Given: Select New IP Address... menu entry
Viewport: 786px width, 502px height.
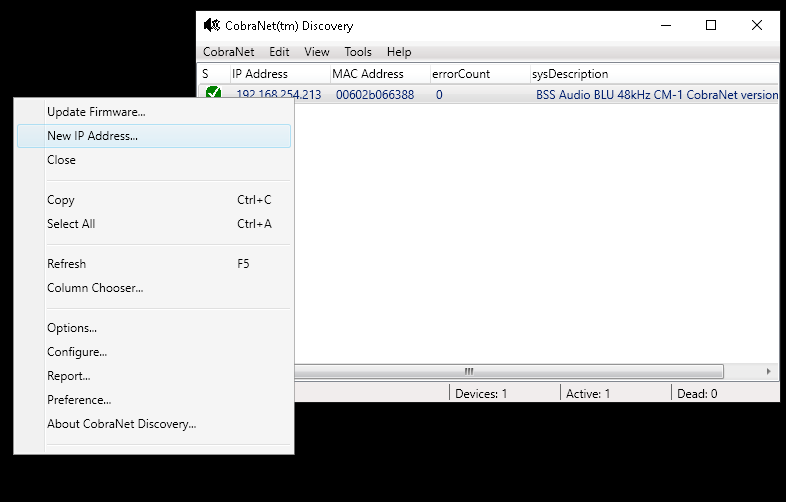Looking at the screenshot, I should [x=92, y=136].
